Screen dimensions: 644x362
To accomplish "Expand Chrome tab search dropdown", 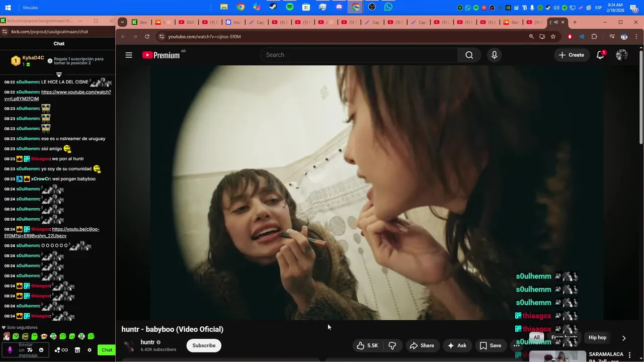I will click(122, 22).
